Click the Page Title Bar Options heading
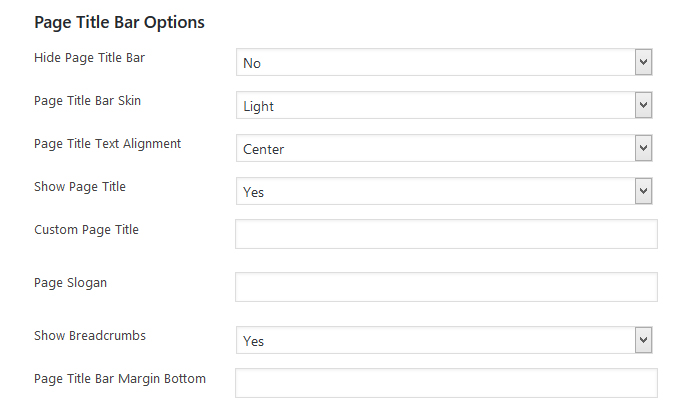Viewport: 700px width, 414px height. [x=119, y=21]
